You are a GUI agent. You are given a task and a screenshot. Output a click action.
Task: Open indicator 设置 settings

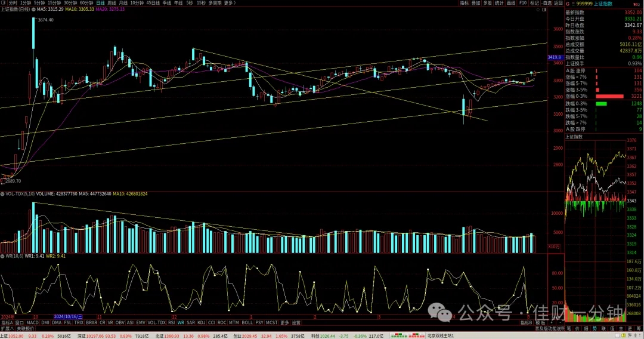[296, 323]
